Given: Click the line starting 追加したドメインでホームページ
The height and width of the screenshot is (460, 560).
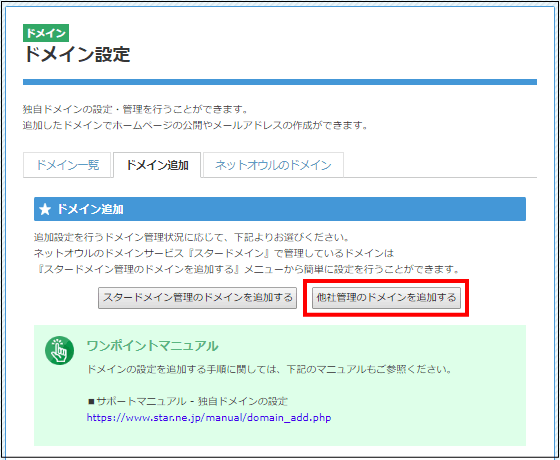Looking at the screenshot, I should point(195,125).
